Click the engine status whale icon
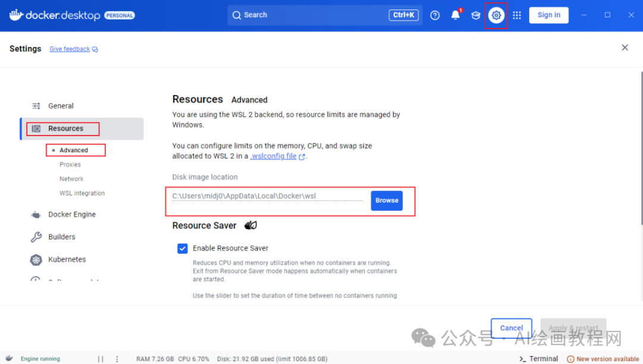The image size is (643, 364). pos(10,358)
